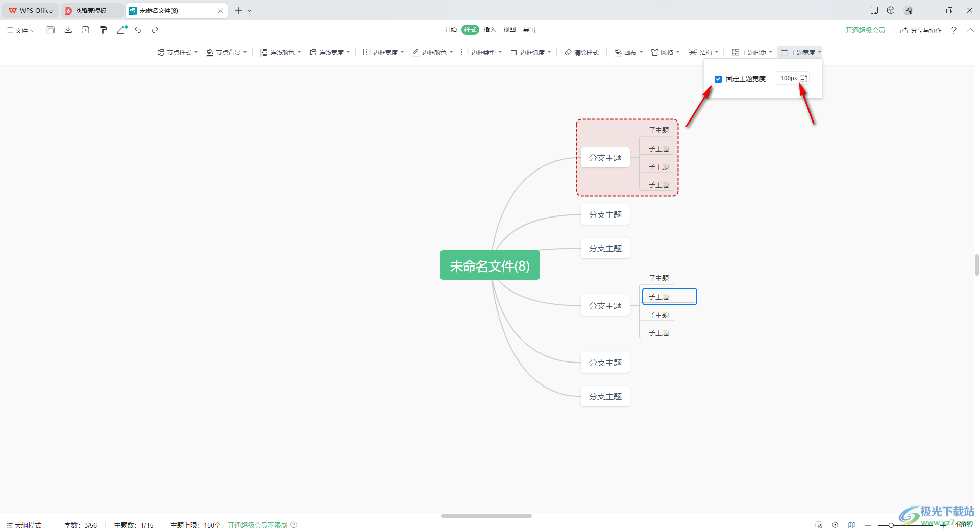Collapse the ribbon with the up chevron
This screenshot has width=980, height=531.
[970, 30]
